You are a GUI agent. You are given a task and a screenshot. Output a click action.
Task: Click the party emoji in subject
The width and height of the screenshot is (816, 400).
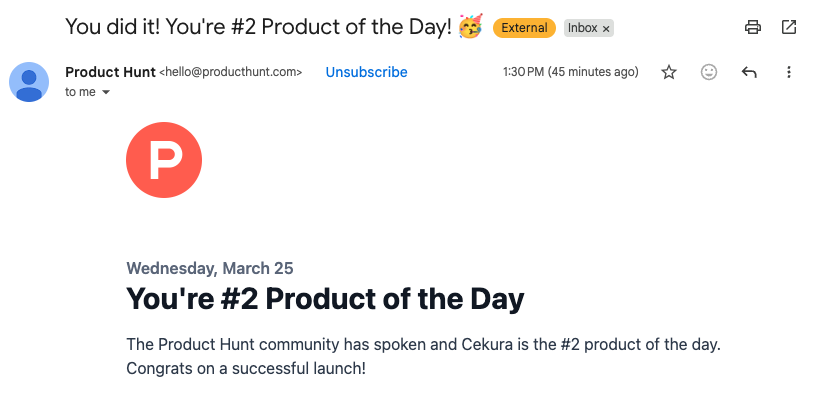[470, 27]
